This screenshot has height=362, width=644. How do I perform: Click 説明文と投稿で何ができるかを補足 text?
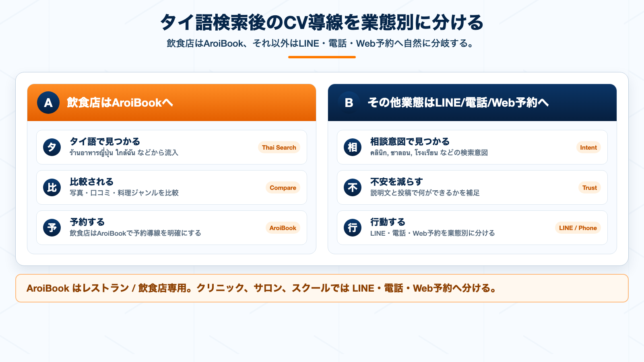point(425,193)
